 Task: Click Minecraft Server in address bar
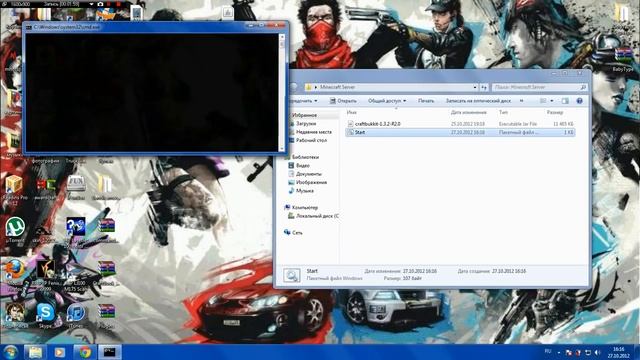pos(337,87)
